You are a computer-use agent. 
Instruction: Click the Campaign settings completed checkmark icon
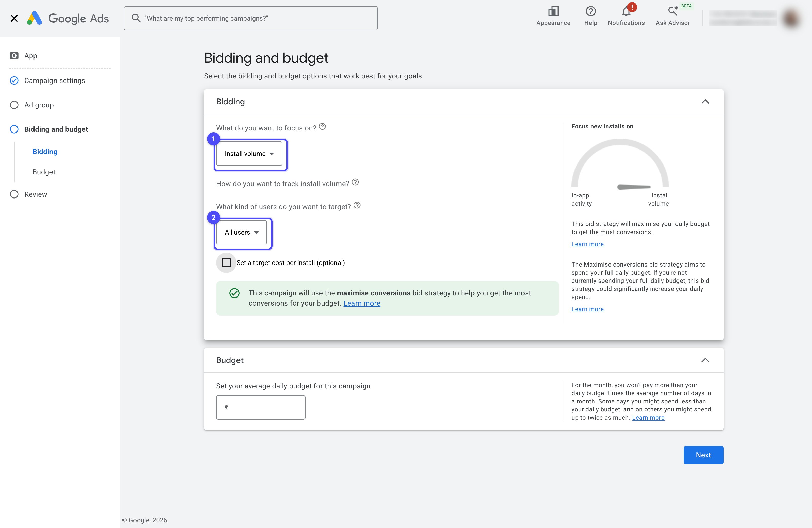[x=14, y=80]
